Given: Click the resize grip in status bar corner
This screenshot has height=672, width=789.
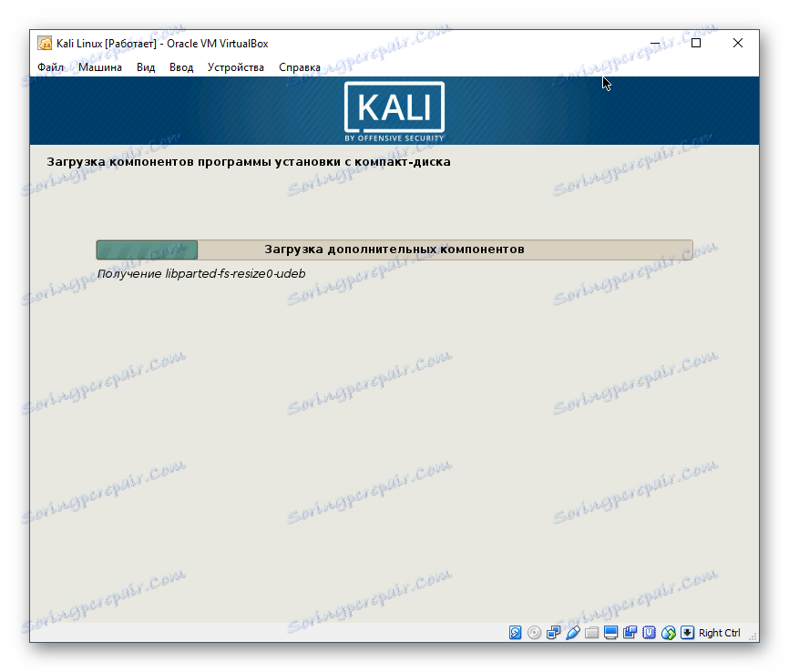Looking at the screenshot, I should click(753, 636).
